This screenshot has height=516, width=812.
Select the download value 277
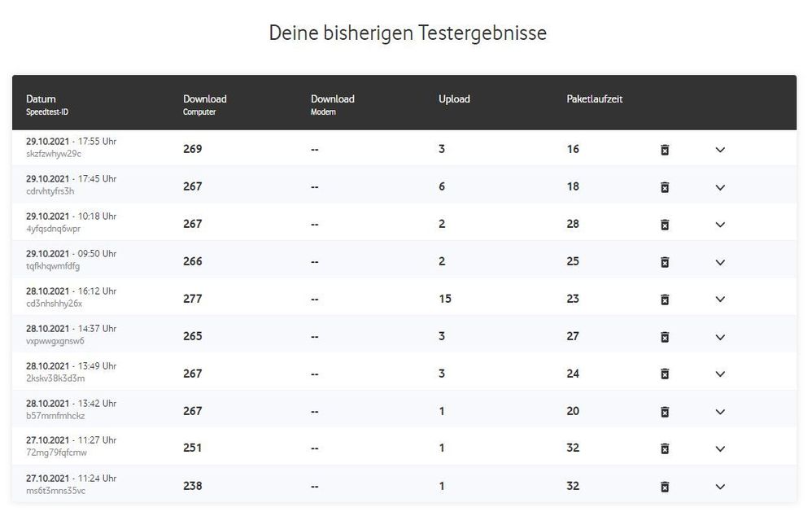tap(192, 299)
